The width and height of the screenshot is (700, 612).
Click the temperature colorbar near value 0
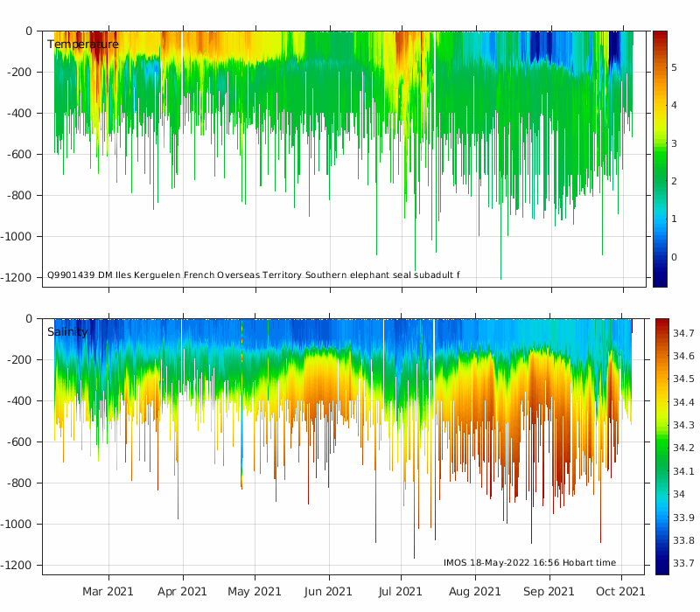660,257
